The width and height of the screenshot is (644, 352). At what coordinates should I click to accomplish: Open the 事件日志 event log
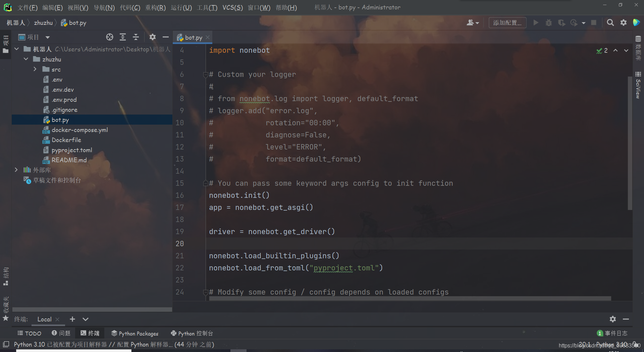click(612, 333)
